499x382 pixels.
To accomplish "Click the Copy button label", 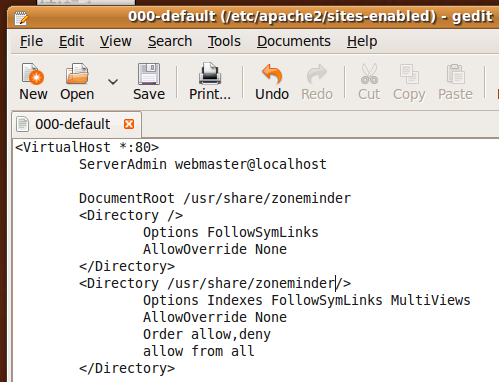I will click(x=409, y=95).
